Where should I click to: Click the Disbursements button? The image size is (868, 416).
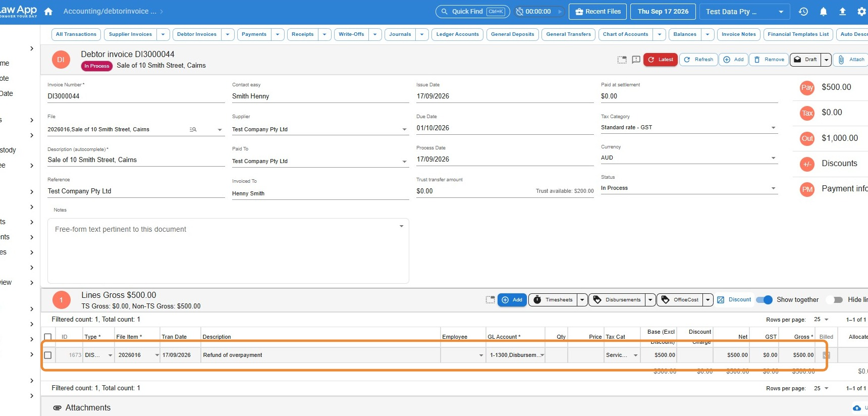tap(617, 300)
